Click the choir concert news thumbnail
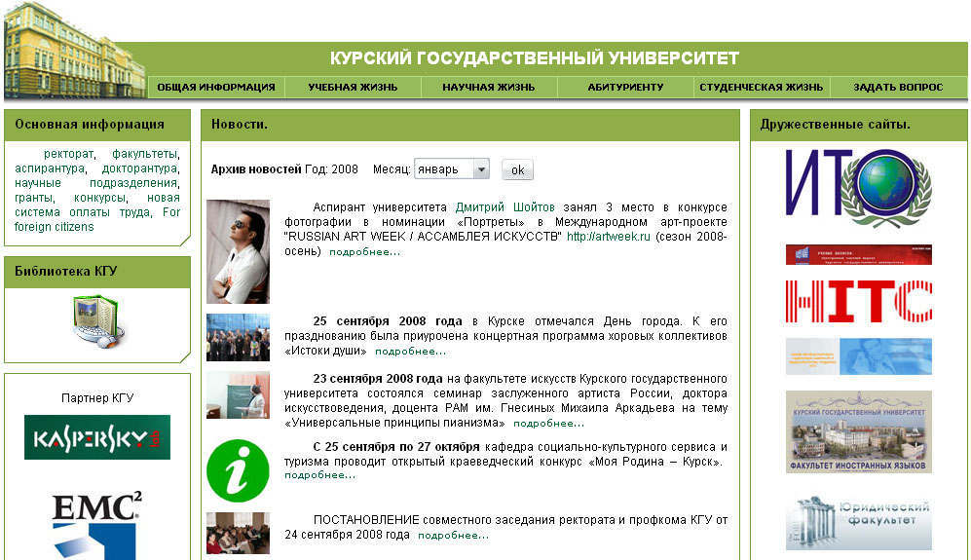Viewport: 971px width, 560px height. pos(238,337)
